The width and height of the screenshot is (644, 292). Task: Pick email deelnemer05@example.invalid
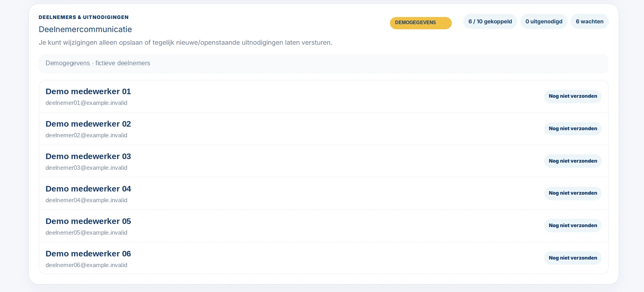[86, 233]
